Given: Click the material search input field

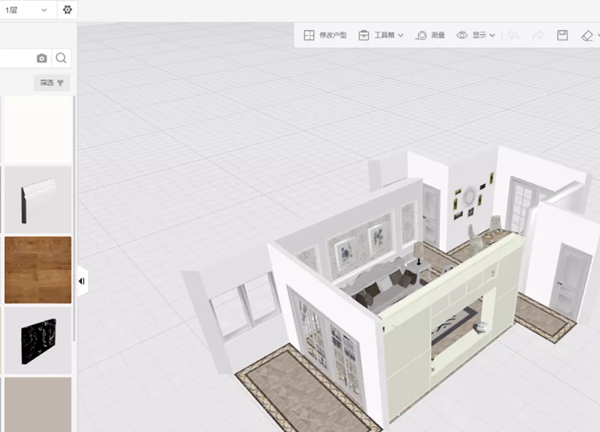Looking at the screenshot, I should pyautogui.click(x=17, y=58).
